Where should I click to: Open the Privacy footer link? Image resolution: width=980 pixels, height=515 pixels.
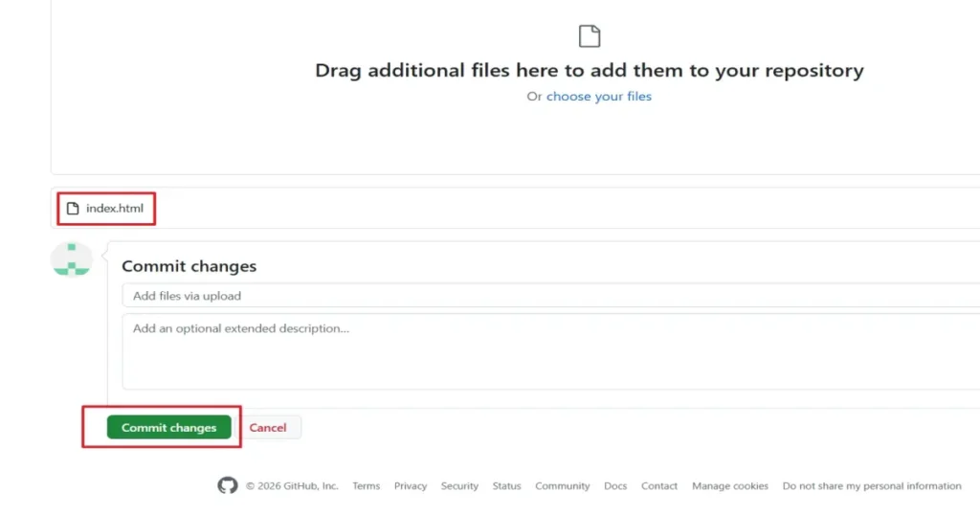point(411,485)
